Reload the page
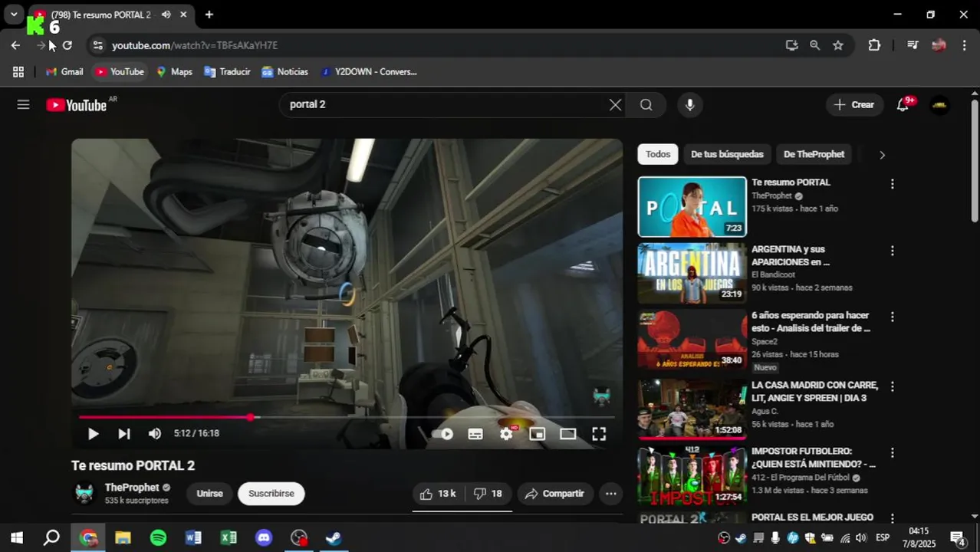980x552 pixels. pos(67,45)
